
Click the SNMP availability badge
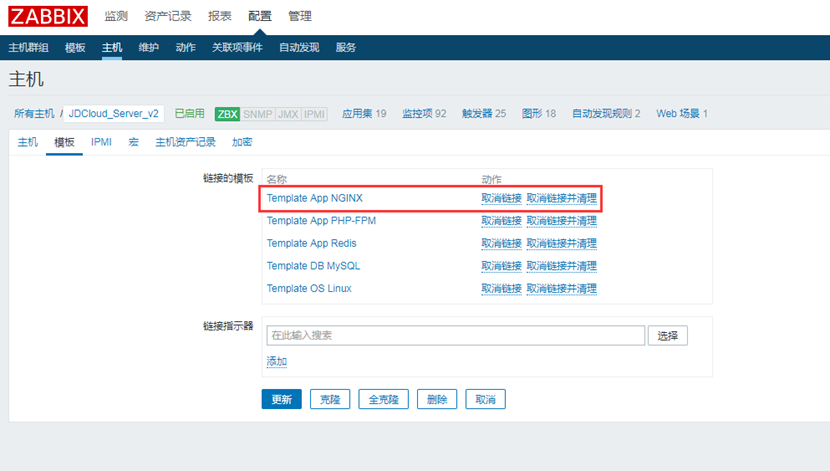258,114
